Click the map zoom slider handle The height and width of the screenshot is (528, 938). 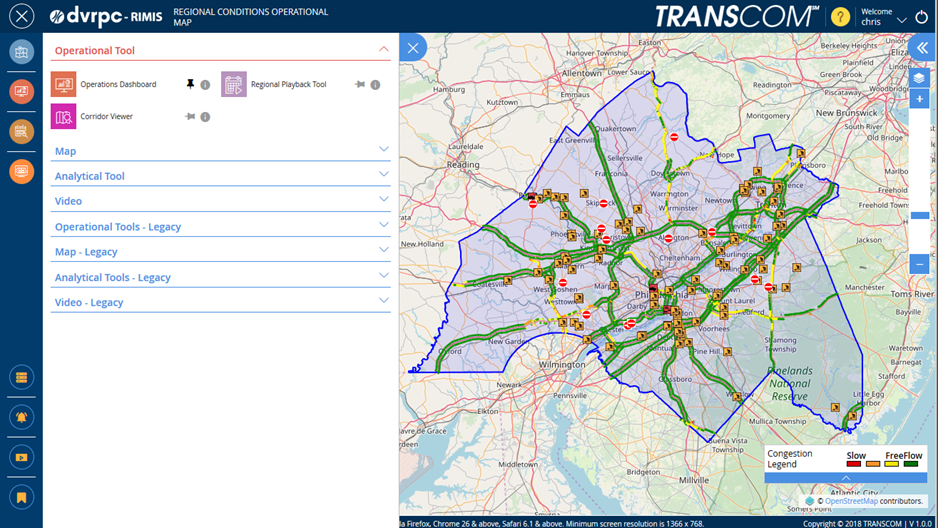coord(919,215)
